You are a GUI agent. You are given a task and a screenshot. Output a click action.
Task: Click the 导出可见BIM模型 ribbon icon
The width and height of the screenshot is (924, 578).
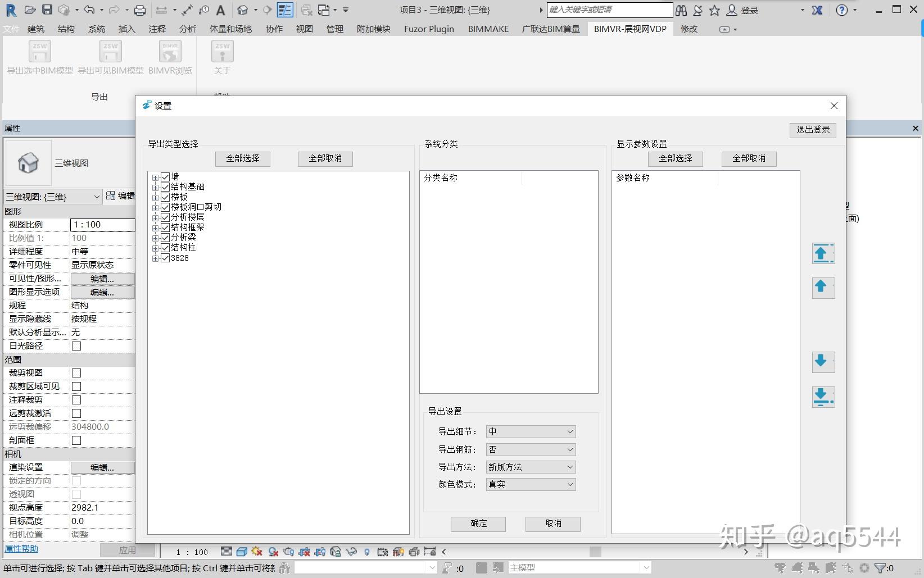pyautogui.click(x=111, y=52)
